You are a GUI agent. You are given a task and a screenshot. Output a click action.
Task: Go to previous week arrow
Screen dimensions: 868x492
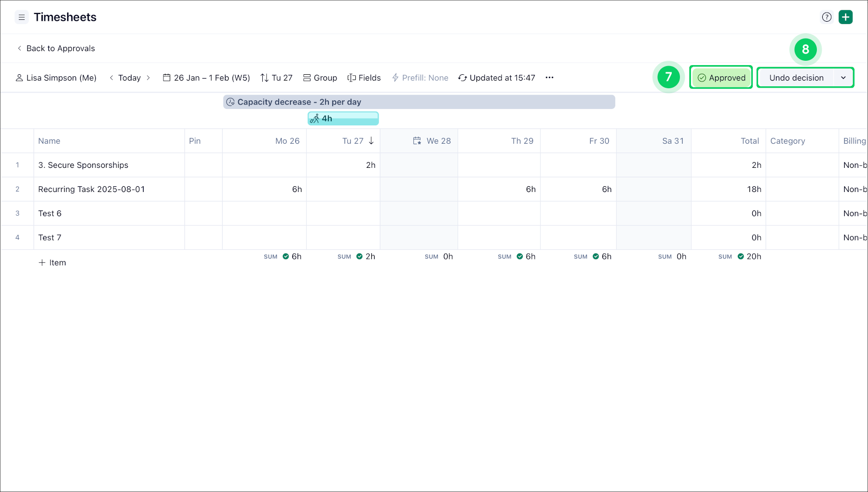[x=111, y=78]
